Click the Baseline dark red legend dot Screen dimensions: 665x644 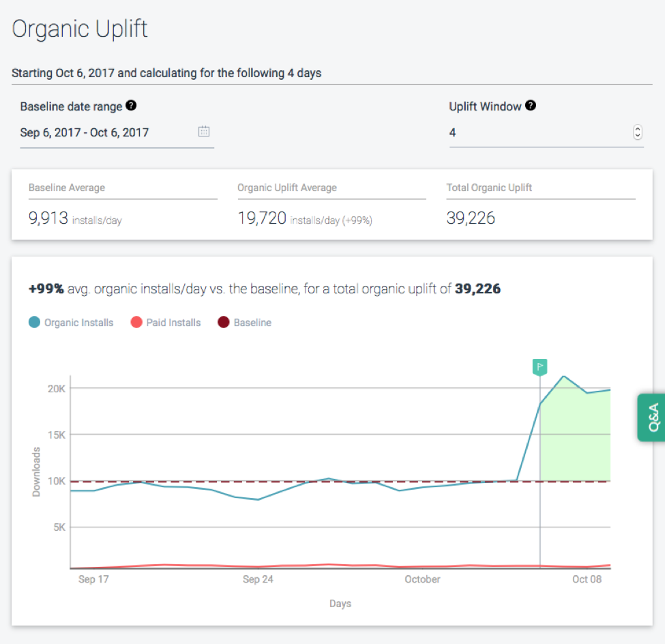click(223, 323)
